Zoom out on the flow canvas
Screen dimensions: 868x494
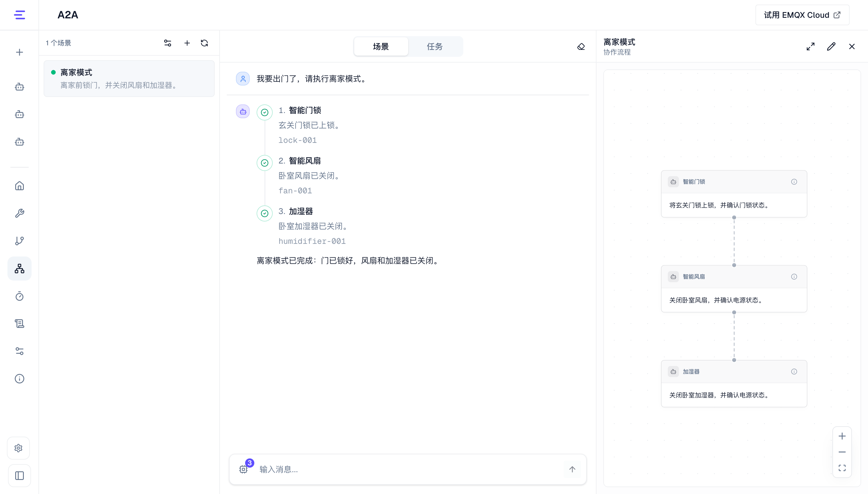click(x=842, y=452)
